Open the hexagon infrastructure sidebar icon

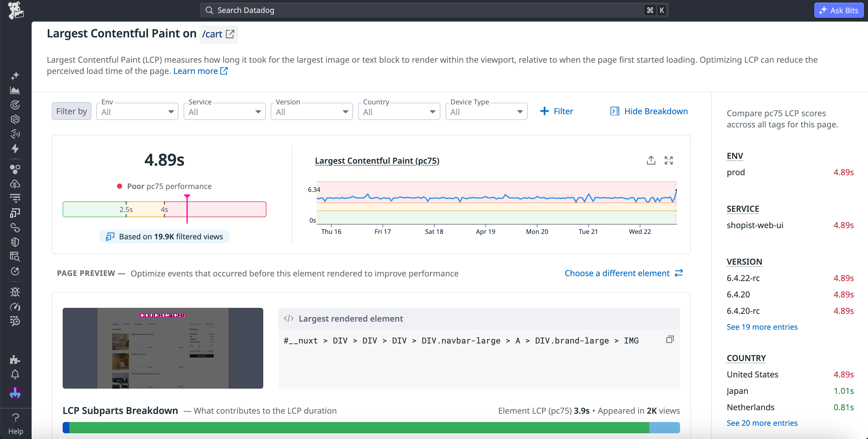(x=15, y=119)
